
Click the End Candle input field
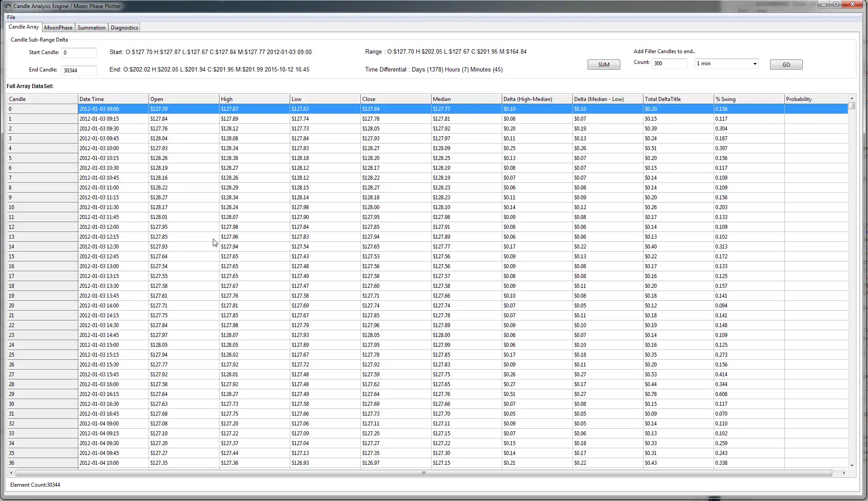pos(79,70)
